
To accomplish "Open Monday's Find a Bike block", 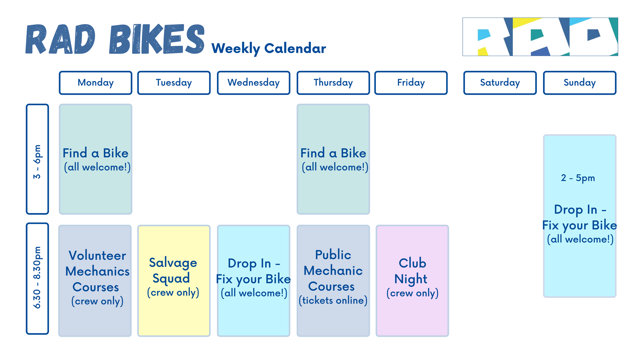I will [x=96, y=159].
